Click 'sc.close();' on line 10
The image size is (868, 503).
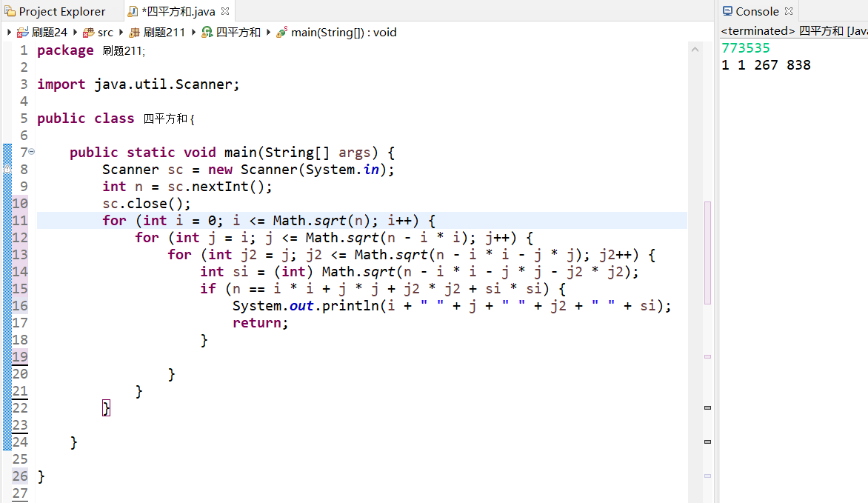click(x=146, y=204)
